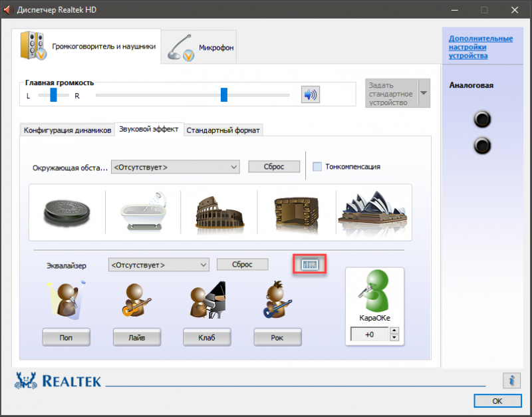
Task: Switch to Конфигурация динамиков tab
Action: coord(68,130)
